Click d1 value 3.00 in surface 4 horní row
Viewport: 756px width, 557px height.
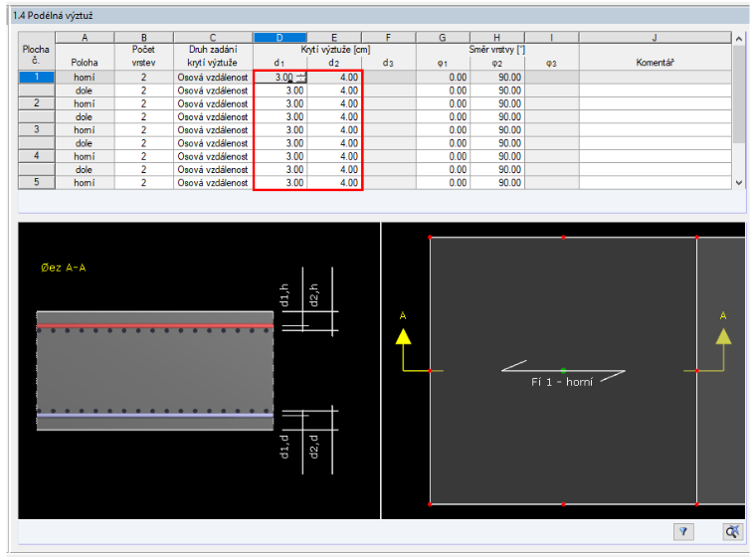click(x=281, y=156)
